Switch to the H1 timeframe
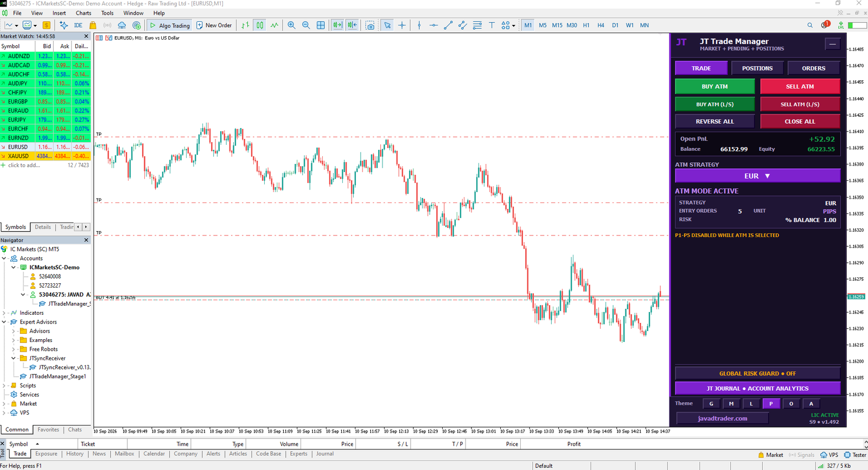868x470 pixels. click(586, 25)
